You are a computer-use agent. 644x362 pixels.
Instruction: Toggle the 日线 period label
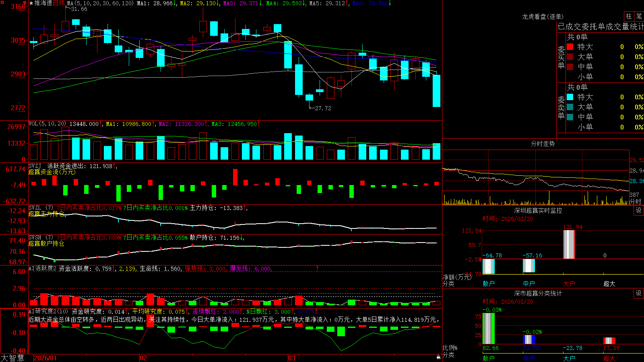click(59, 3)
